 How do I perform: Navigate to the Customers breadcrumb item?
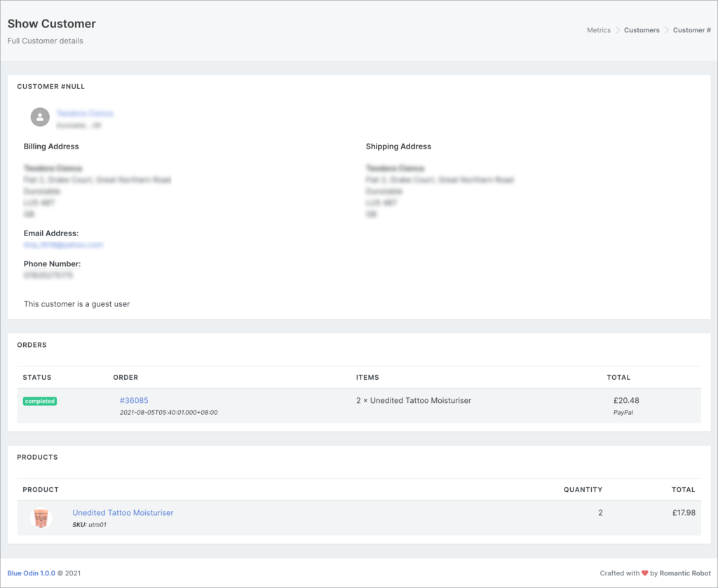(x=642, y=30)
